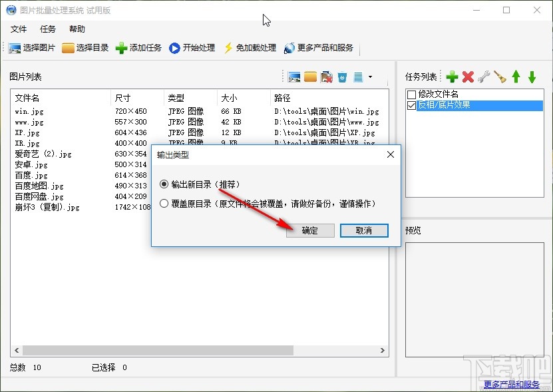The height and width of the screenshot is (392, 553).
Task: Open the list view dropdown arrow
Action: [x=371, y=77]
